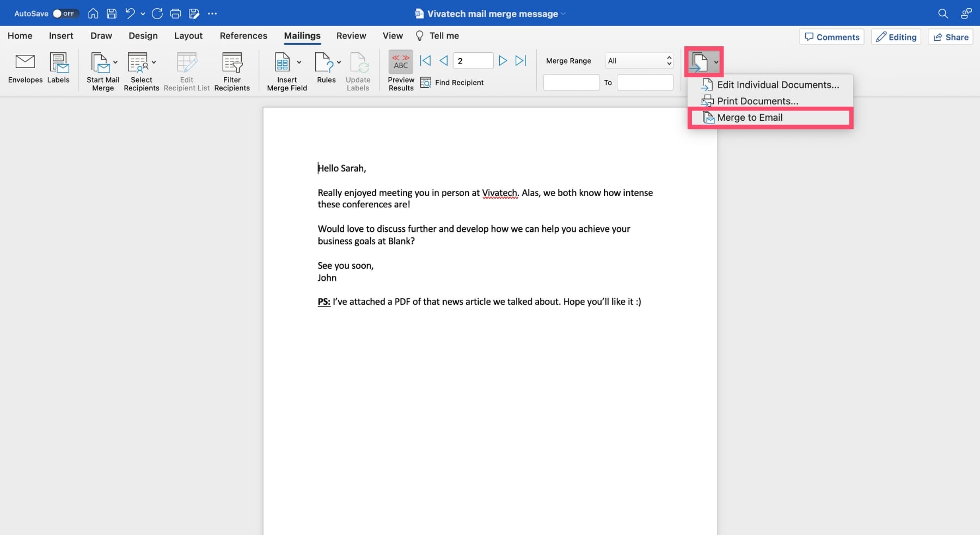Screen dimensions: 980x535
Task: Switch to the Design tab
Action: [x=143, y=36]
